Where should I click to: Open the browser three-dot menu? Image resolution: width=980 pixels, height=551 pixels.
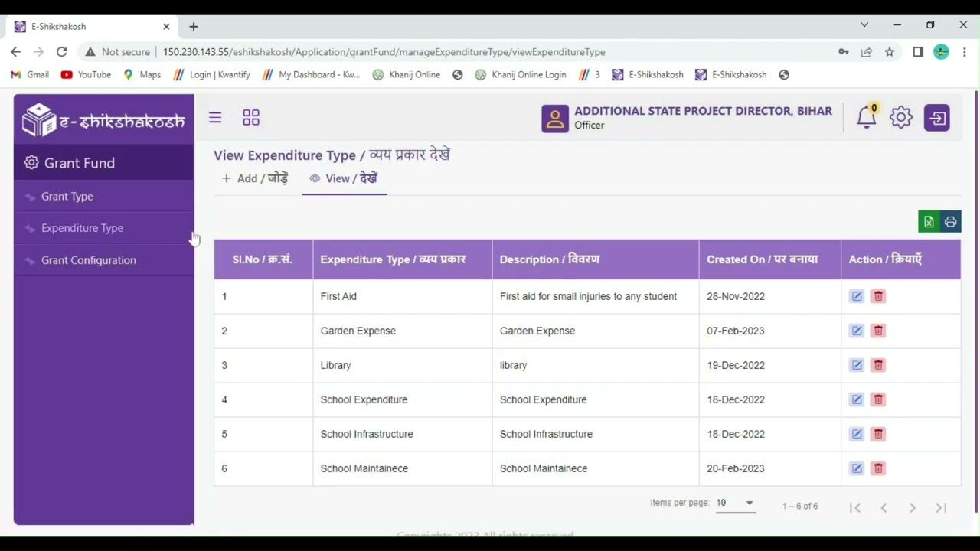(964, 52)
